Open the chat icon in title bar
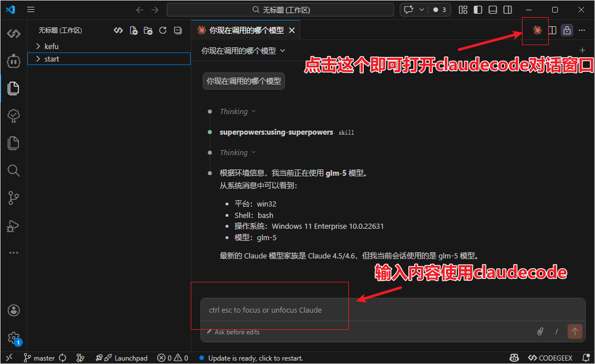595x364 pixels. [x=409, y=10]
